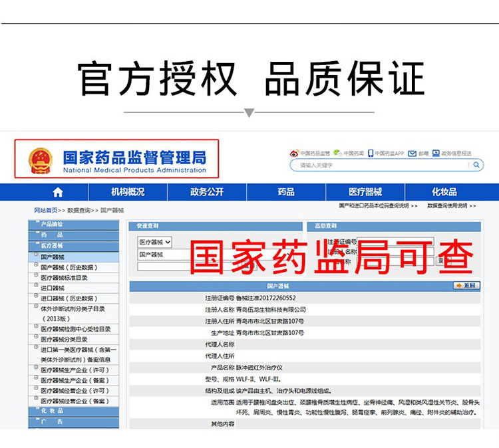Select 国产器械（历史数据） in sidebar
Viewport: 499px width, 448px height.
click(x=69, y=267)
